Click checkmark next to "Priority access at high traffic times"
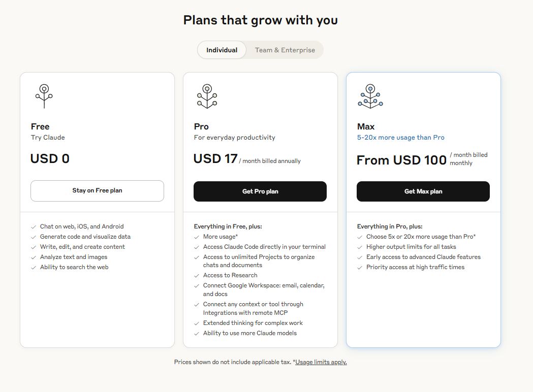533x392 pixels. coord(359,267)
